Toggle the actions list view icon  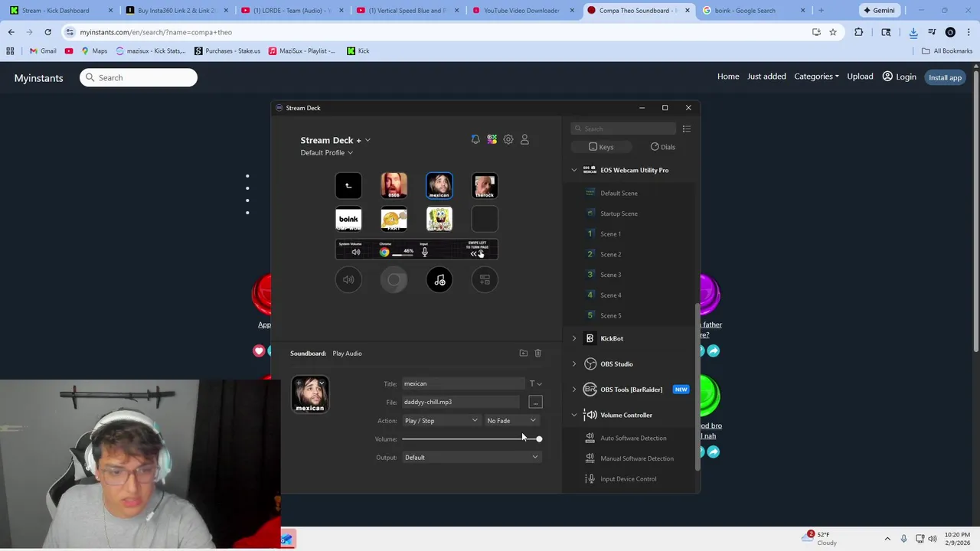point(687,129)
